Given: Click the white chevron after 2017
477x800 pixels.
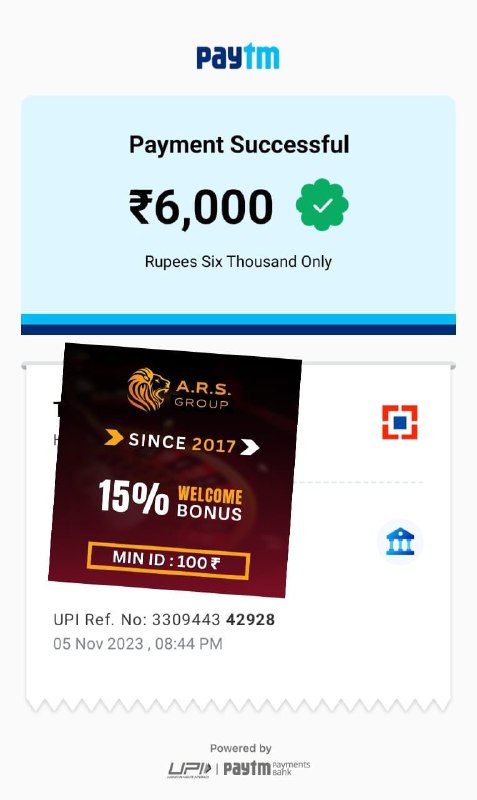Looking at the screenshot, I should pos(249,447).
